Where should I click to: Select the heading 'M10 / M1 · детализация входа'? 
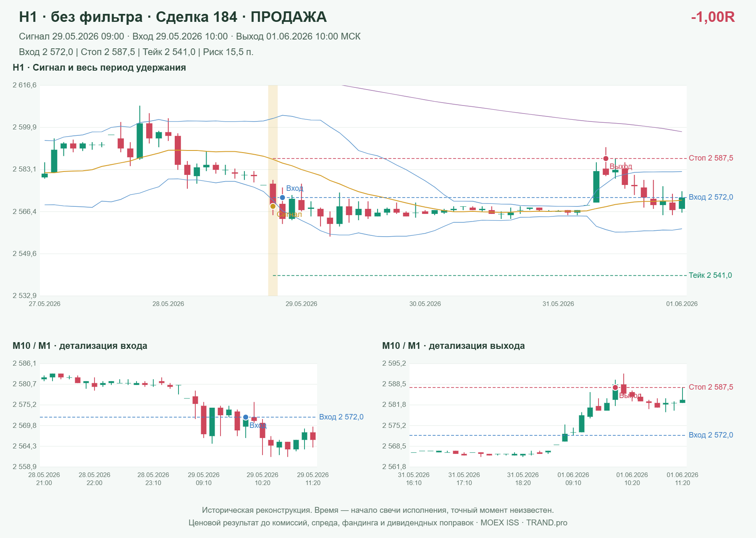[80, 346]
